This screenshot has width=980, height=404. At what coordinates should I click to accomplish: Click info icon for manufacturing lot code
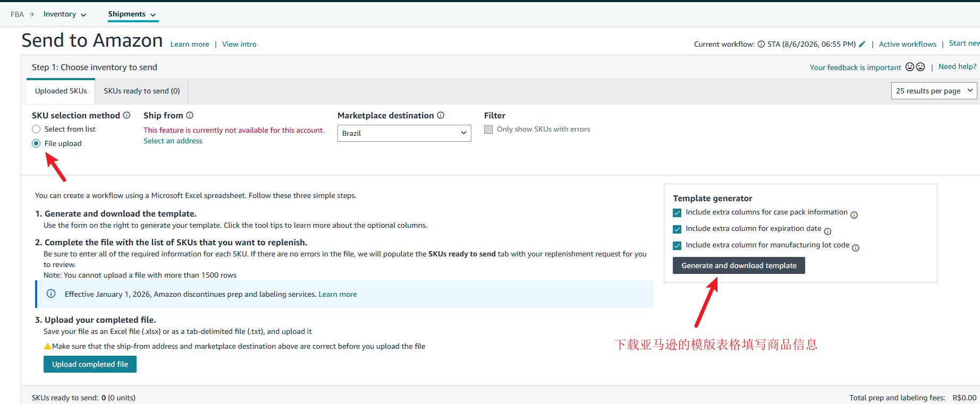click(856, 248)
